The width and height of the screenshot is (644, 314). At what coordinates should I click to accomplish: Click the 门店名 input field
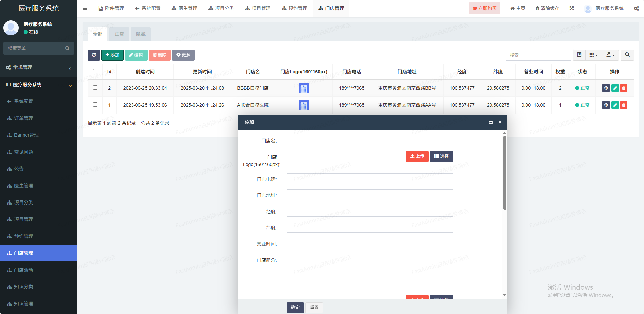click(x=369, y=140)
